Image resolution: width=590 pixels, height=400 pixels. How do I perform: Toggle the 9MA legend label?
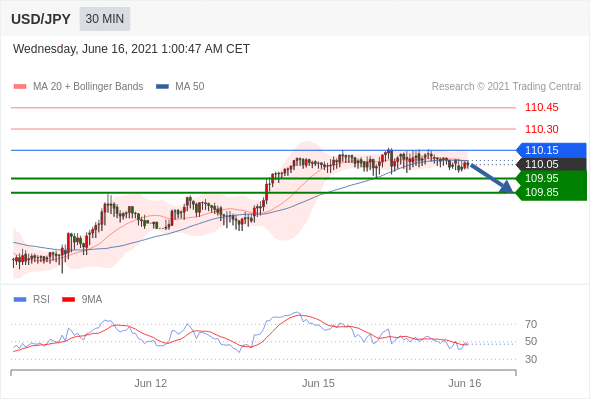92,300
